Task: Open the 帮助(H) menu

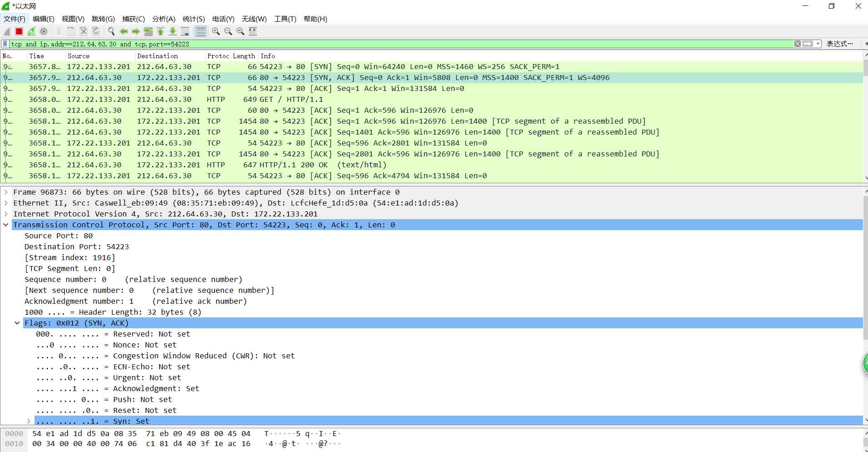Action: (316, 19)
